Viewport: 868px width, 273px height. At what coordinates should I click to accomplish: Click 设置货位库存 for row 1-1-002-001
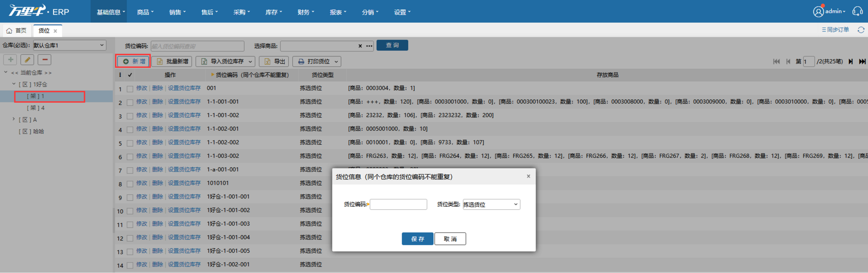(184, 129)
